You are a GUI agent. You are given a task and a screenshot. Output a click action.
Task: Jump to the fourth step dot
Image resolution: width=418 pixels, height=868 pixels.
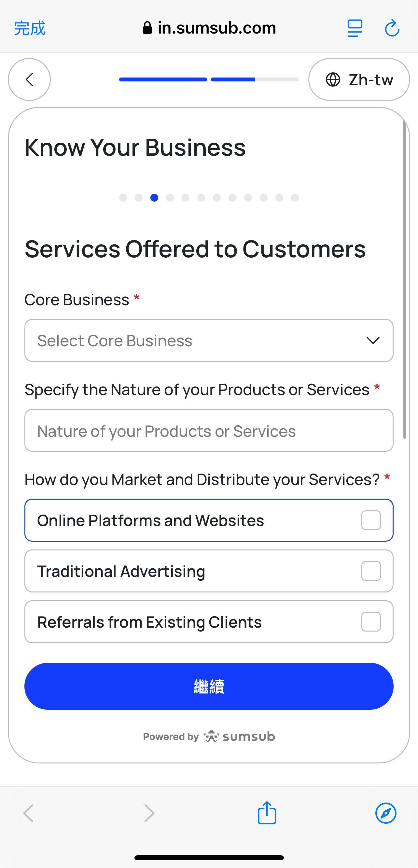(x=170, y=197)
